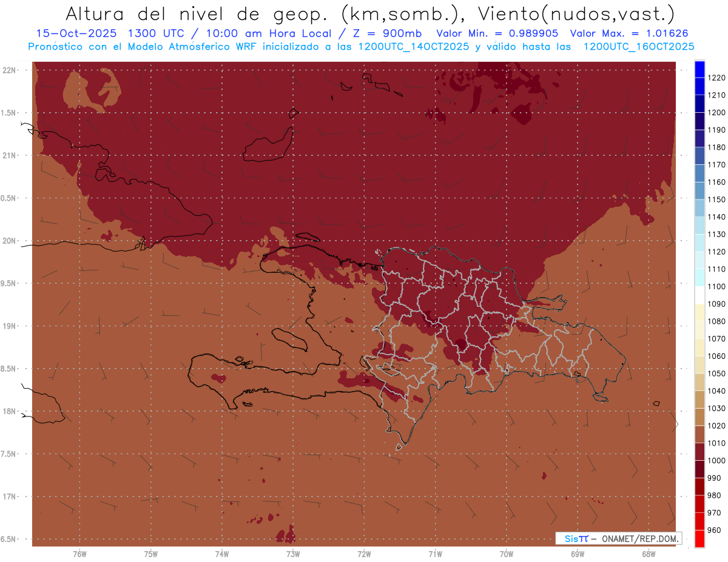Select the '15-Oct-2025' date text

pos(76,33)
